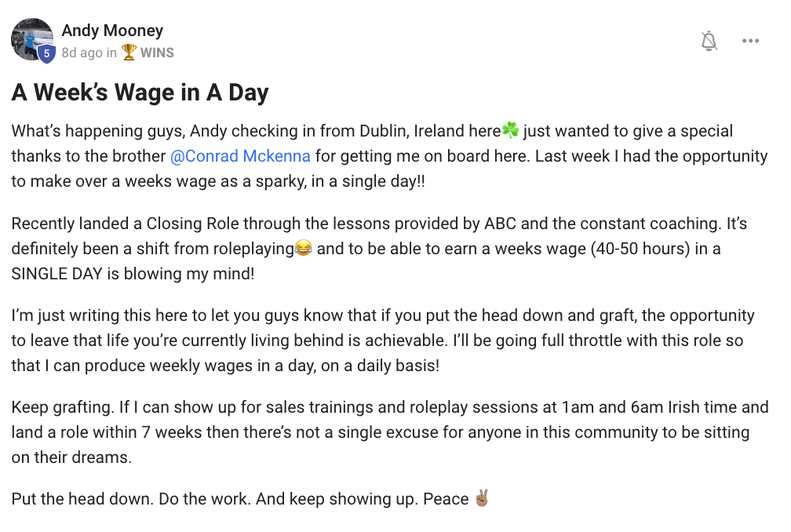Open the post title A Week's Wage in A Day
Image resolution: width=791 pixels, height=532 pixels.
tap(140, 93)
